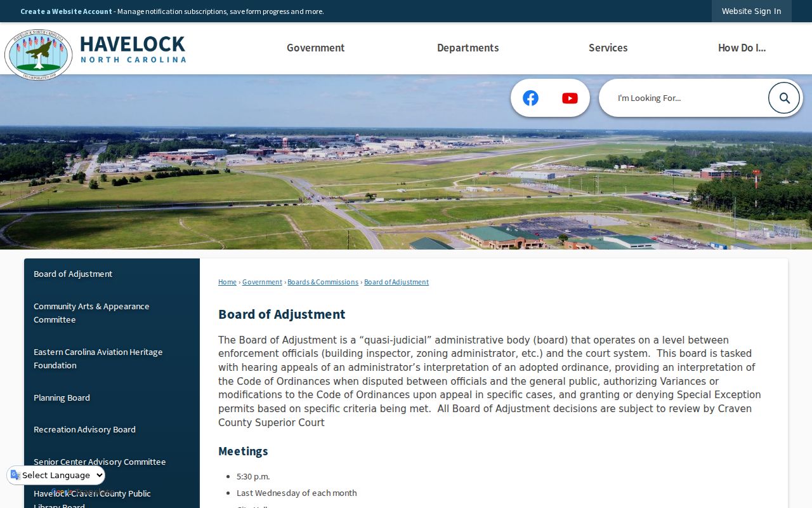
Task: Click 'Last Wednesday of each month' text
Action: 296,493
